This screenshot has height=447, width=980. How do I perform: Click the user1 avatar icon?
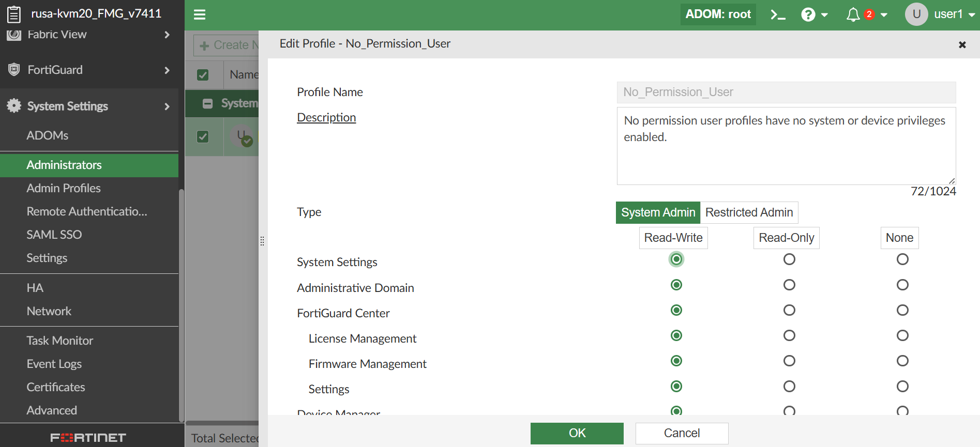pyautogui.click(x=916, y=14)
